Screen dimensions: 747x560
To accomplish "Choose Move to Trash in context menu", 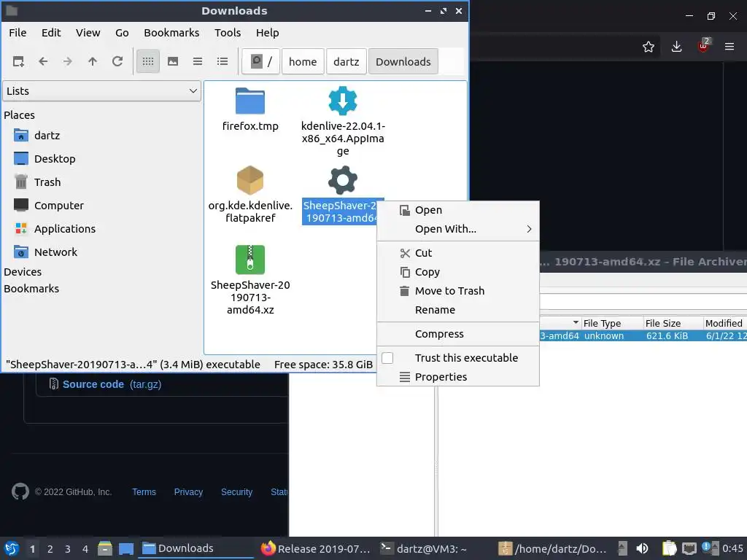I will 458,291.
